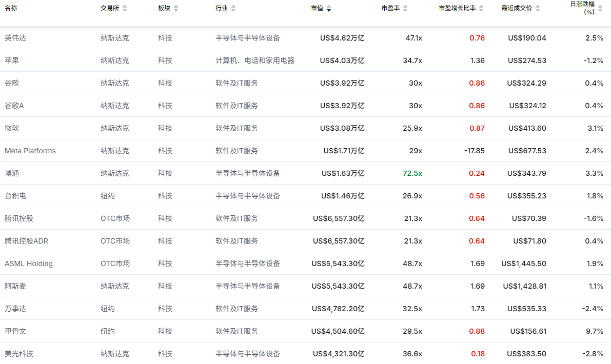Toggle the 行业 column sort arrows
This screenshot has height=364, width=611.
(x=233, y=8)
